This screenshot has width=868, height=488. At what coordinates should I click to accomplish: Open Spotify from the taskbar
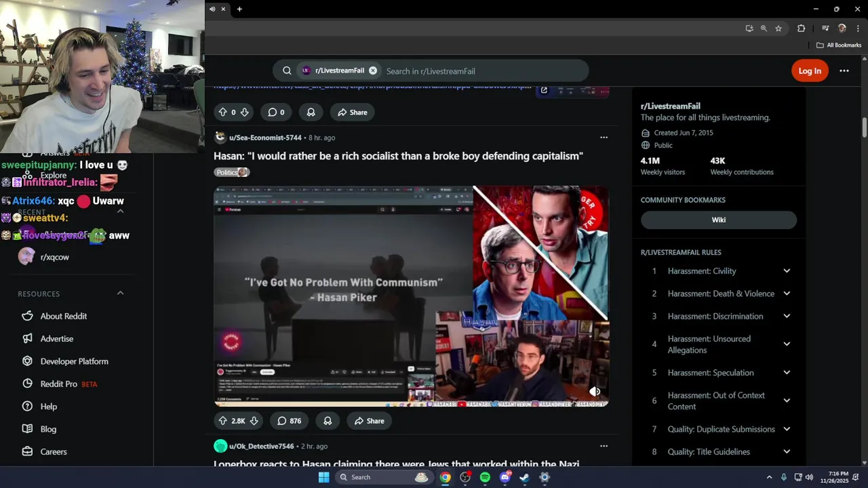485,477
